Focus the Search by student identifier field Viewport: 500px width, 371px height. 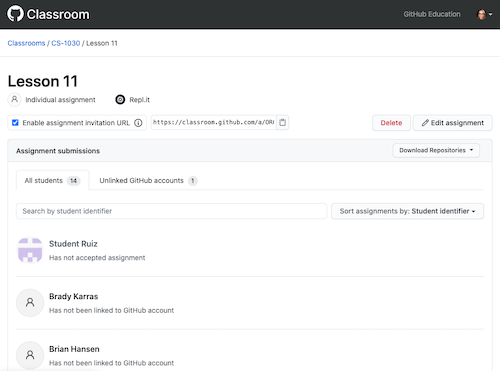pyautogui.click(x=171, y=211)
